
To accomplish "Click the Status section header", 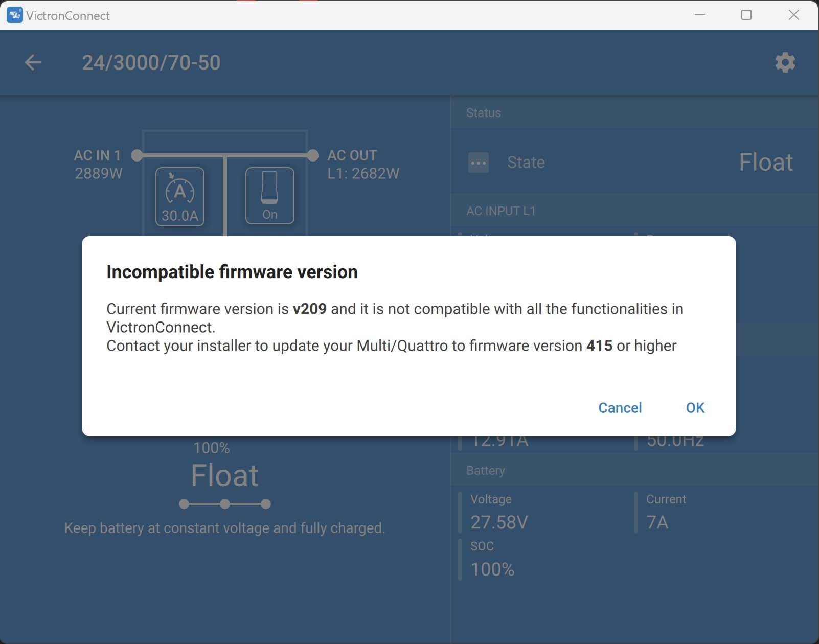I will click(x=484, y=113).
